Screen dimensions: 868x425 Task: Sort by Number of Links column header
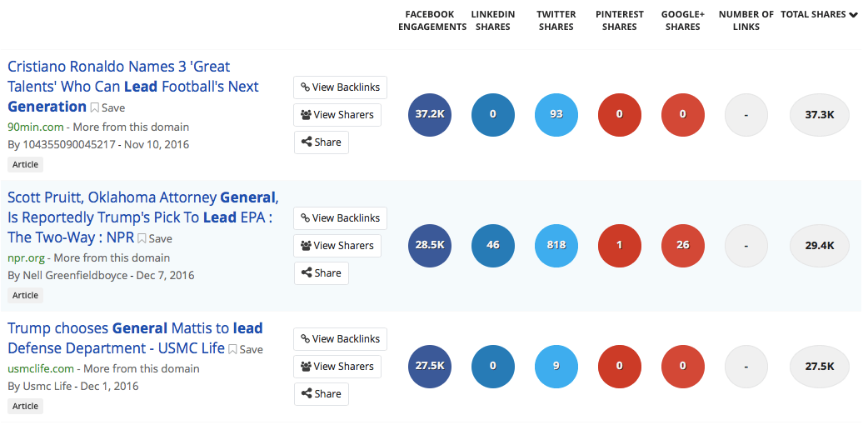(x=746, y=21)
